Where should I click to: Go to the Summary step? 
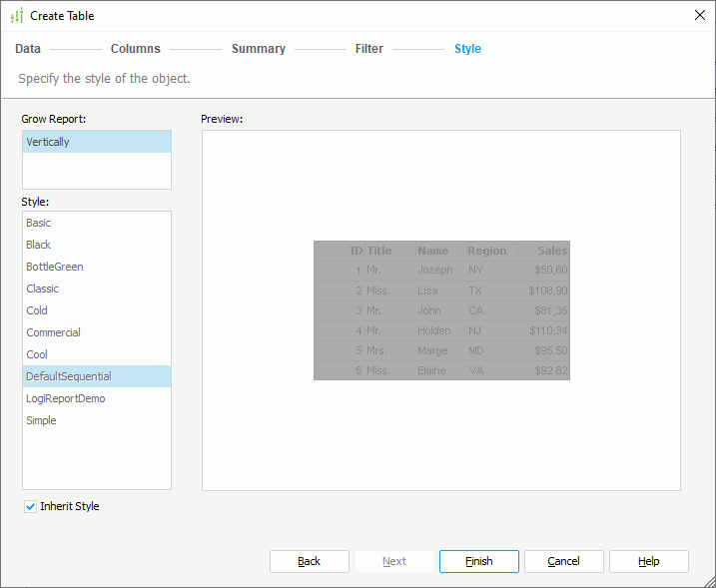point(259,48)
